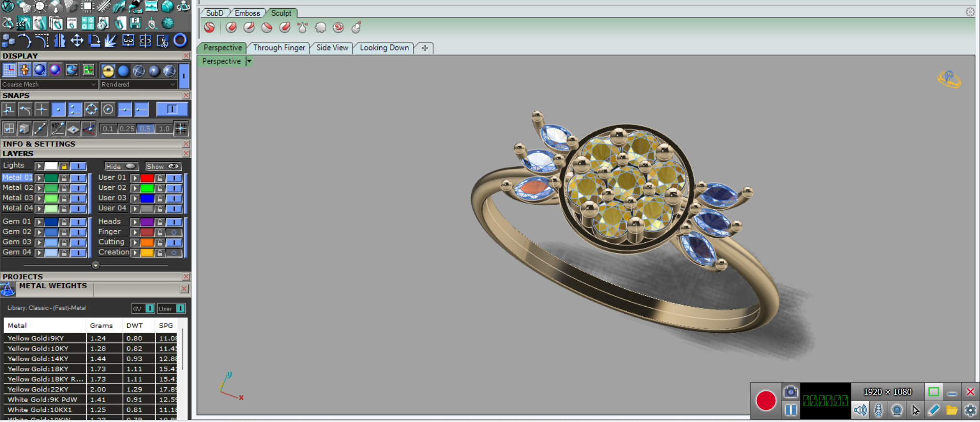The image size is (980, 422).
Task: Take a screenshot with the camera icon
Action: pos(790,391)
